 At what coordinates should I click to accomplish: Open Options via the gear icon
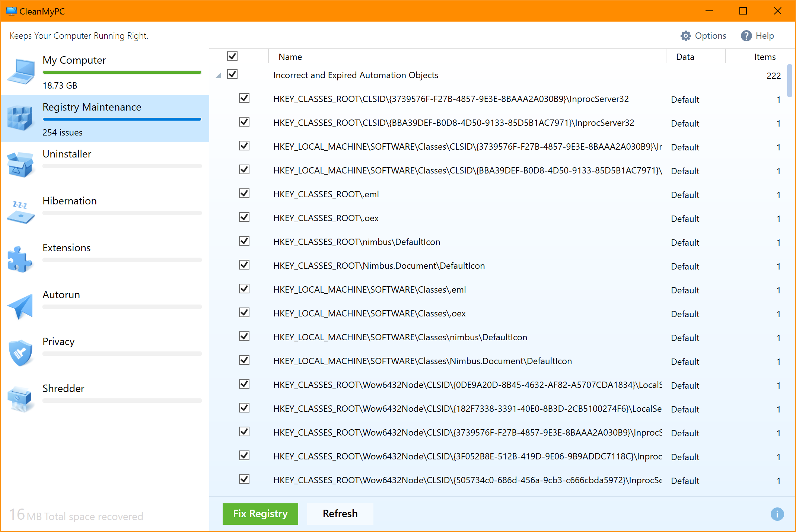[685, 36]
